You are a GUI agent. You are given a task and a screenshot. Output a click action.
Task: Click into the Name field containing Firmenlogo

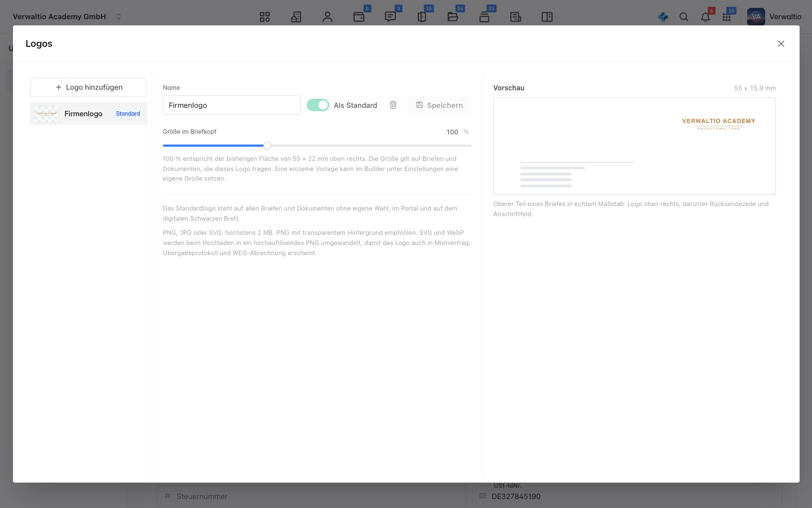click(x=232, y=105)
